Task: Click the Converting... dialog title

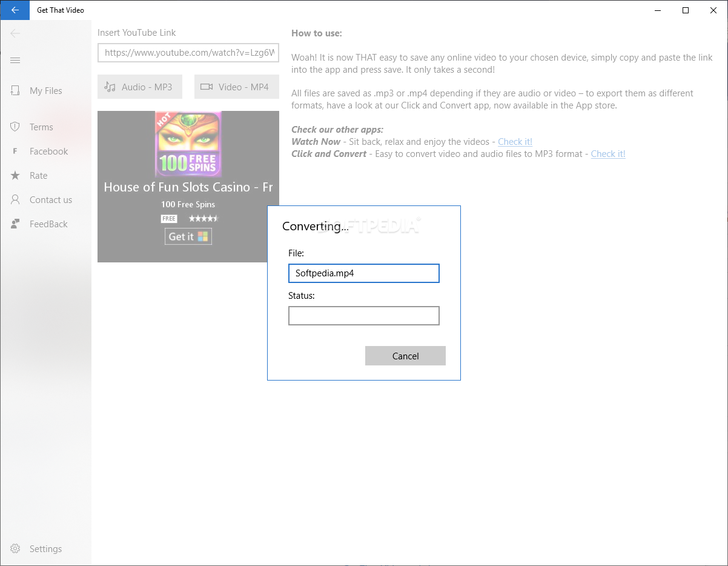Action: 316,227
